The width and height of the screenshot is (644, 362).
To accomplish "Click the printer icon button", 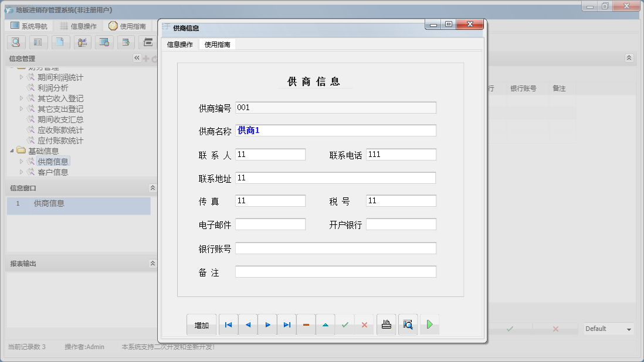I will coord(386,325).
